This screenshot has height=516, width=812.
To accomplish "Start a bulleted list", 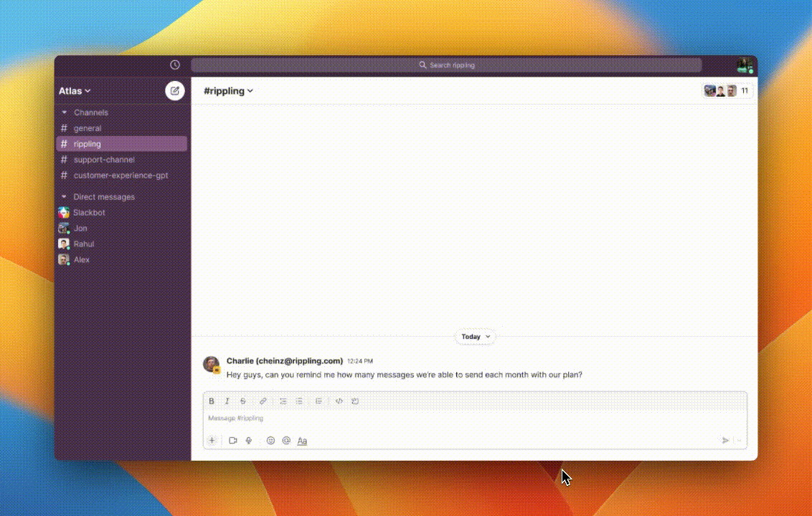I will click(299, 401).
